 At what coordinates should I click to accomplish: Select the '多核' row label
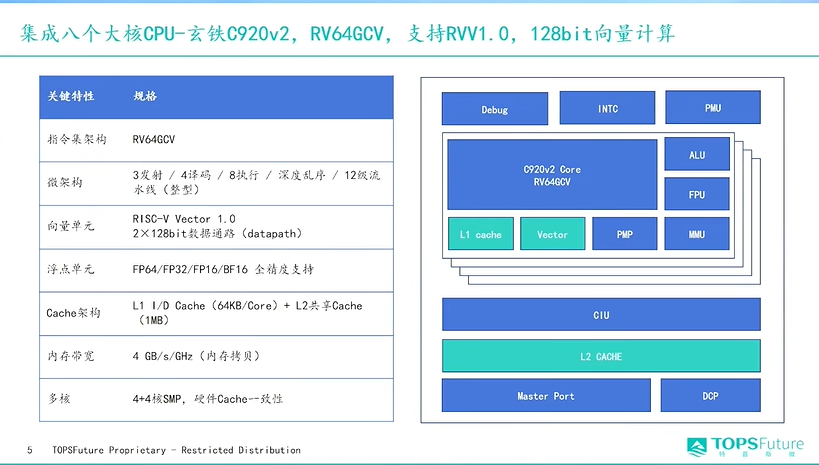(59, 399)
